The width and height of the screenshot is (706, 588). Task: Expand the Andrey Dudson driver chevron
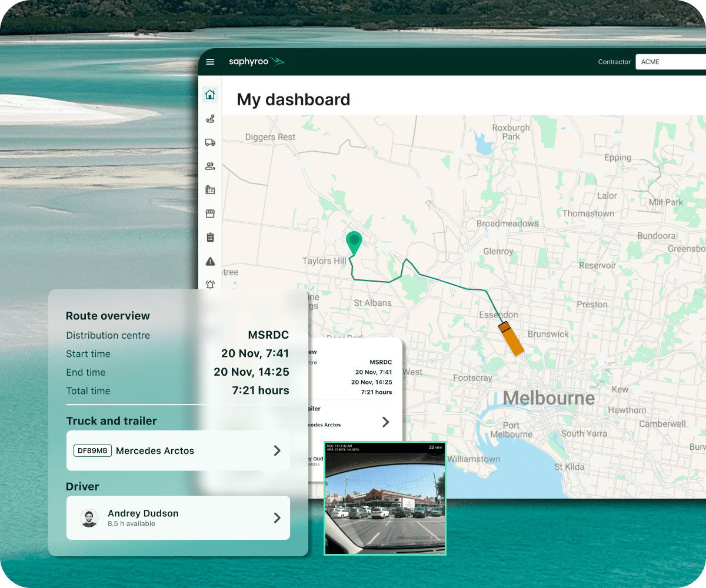click(x=277, y=517)
